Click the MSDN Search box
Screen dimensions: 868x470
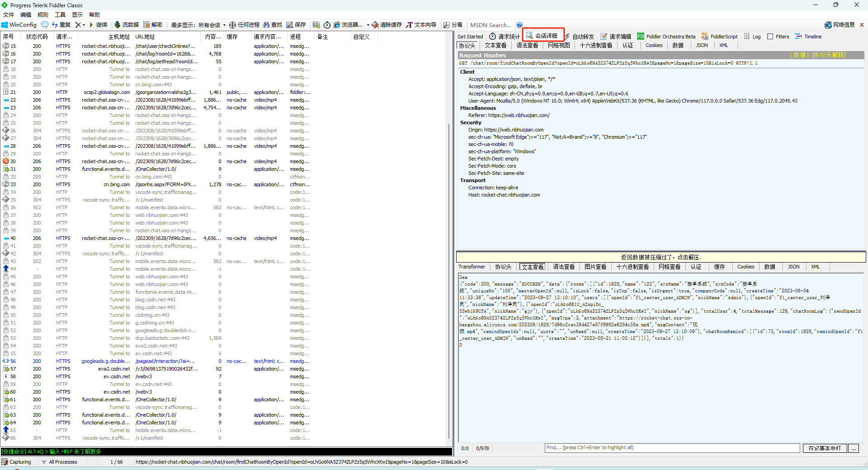491,25
